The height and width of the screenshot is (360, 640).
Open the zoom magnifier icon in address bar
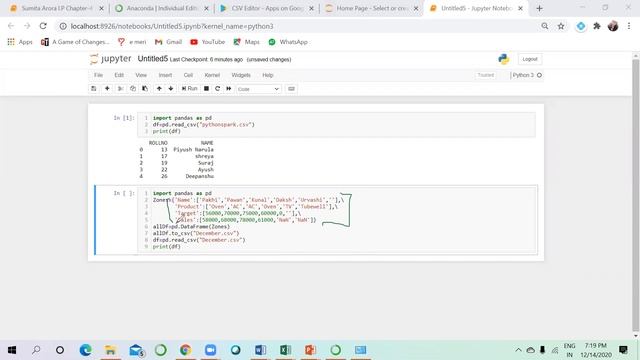pyautogui.click(x=545, y=26)
